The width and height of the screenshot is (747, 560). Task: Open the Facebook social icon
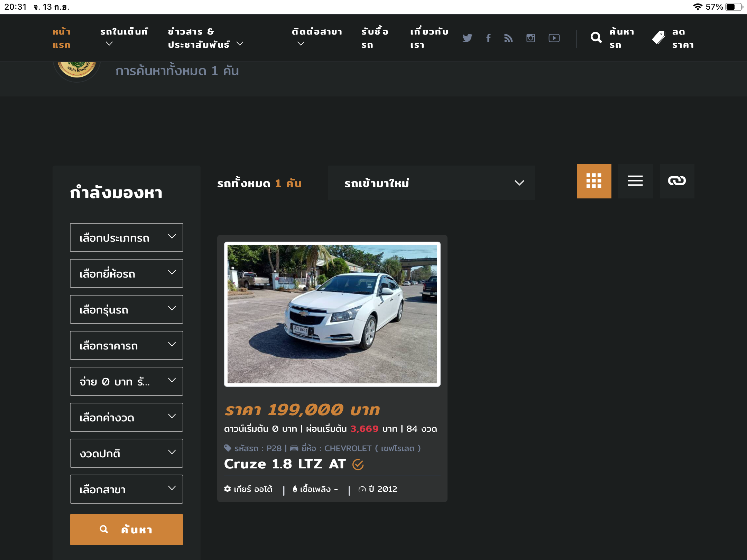[x=488, y=38]
